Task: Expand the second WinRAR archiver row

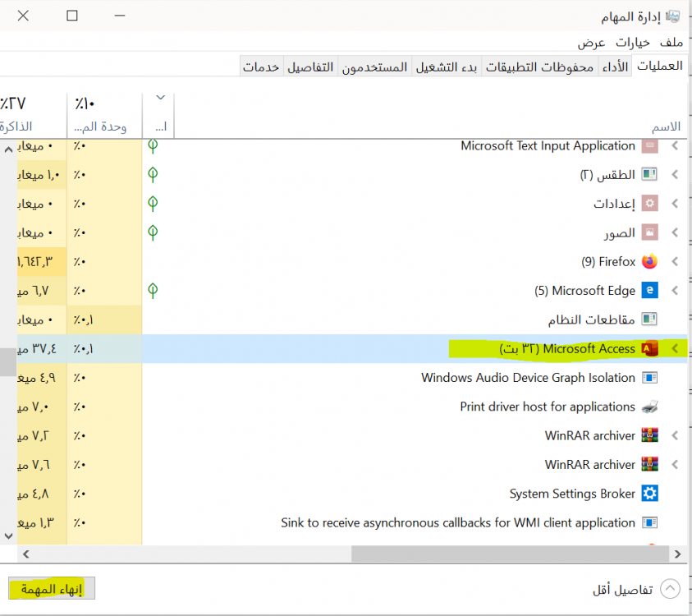Action: [x=675, y=465]
